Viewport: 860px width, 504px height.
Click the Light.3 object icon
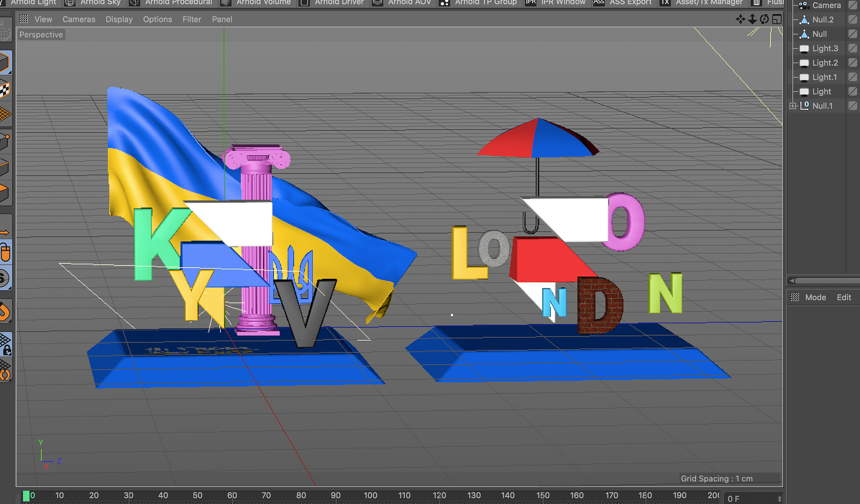[x=804, y=49]
